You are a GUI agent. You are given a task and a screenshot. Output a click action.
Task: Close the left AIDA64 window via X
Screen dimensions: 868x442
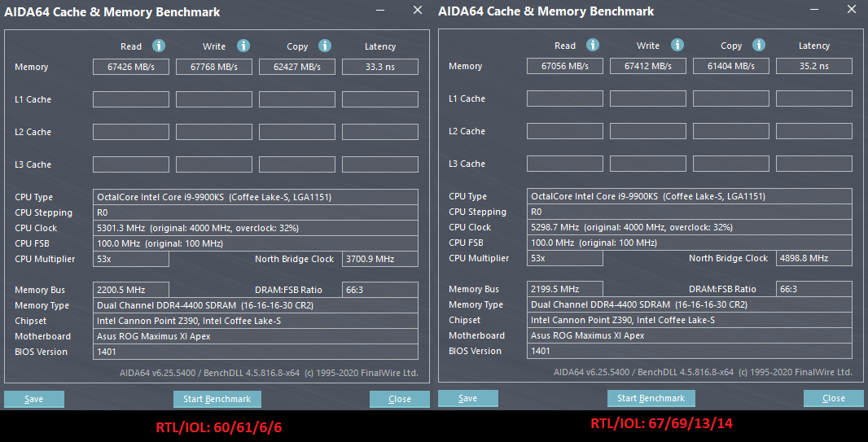(x=418, y=10)
